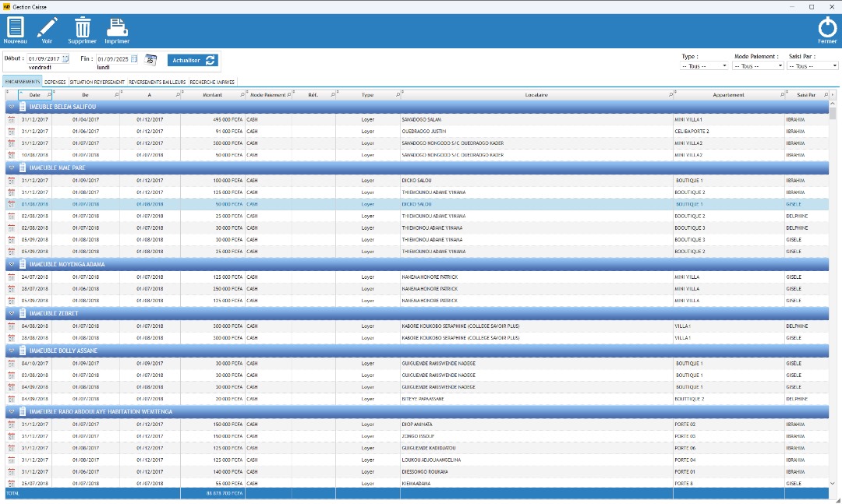Collapse the IMMEUBLE MME PARE group
Screen dimensions: 842x504
pos(10,167)
